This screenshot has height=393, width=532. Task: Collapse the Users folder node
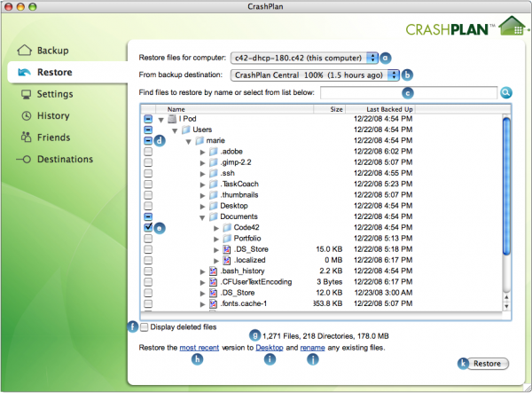pyautogui.click(x=175, y=130)
